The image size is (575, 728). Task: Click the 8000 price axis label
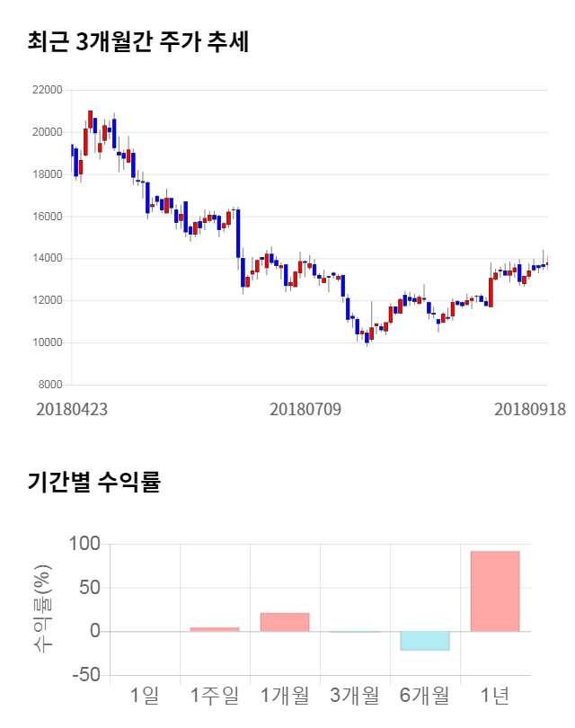coord(49,385)
